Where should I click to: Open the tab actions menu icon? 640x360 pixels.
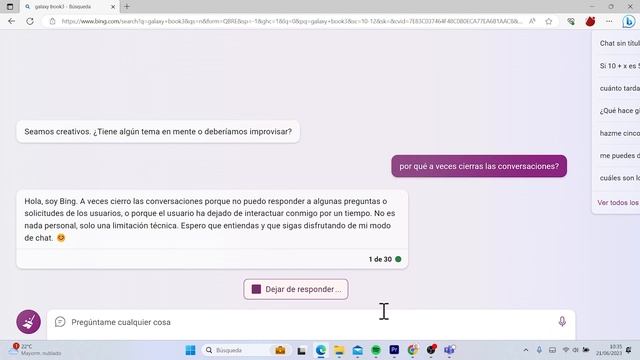point(10,7)
